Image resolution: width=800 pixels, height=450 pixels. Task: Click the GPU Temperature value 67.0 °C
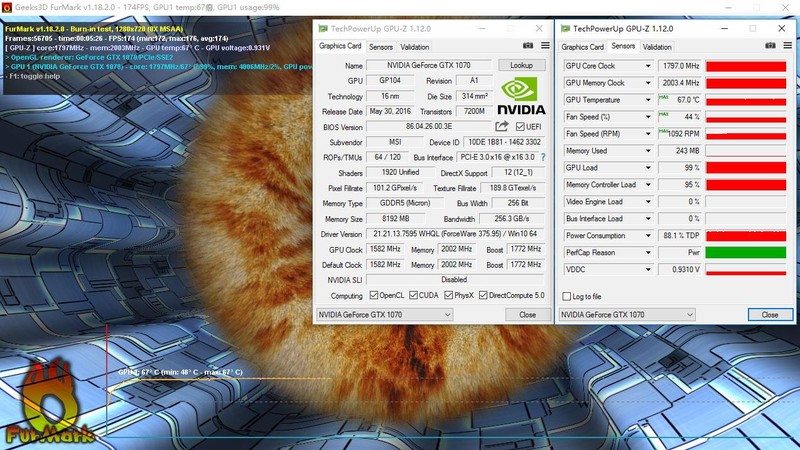coord(681,100)
